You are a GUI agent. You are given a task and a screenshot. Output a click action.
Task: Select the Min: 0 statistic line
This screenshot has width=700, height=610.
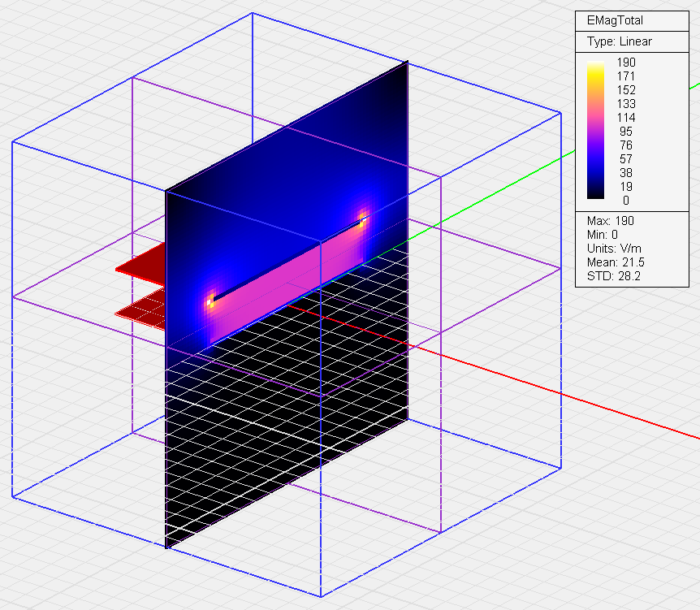605,235
